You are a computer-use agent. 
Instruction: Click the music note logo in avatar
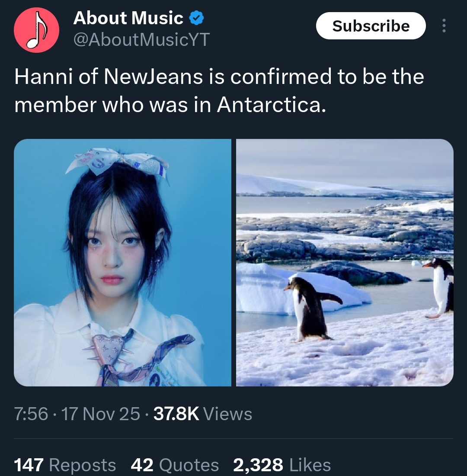[x=36, y=30]
